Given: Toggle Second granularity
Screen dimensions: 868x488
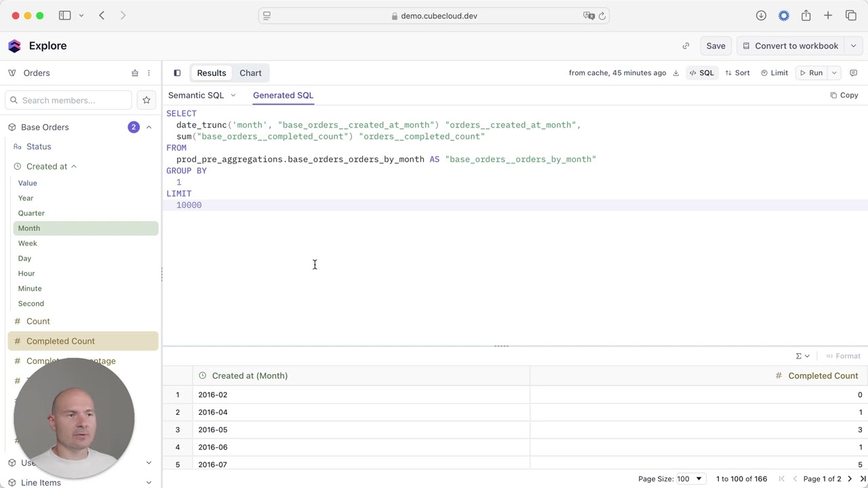Looking at the screenshot, I should pos(31,304).
